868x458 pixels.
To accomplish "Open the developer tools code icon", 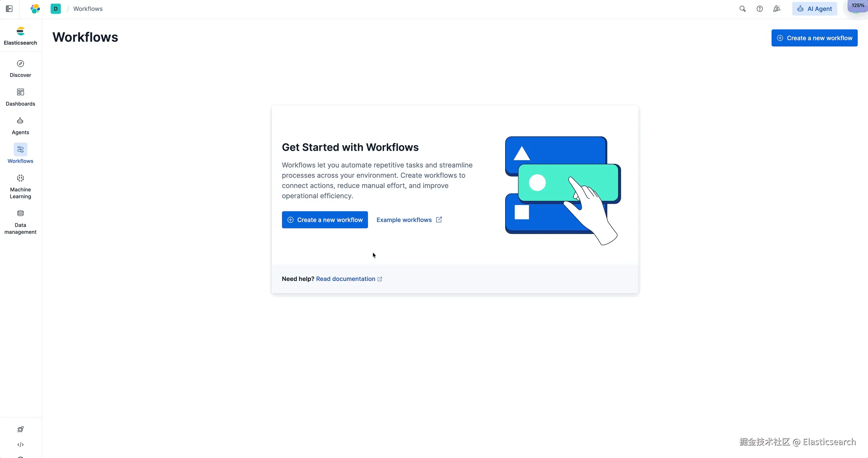I will 21,445.
